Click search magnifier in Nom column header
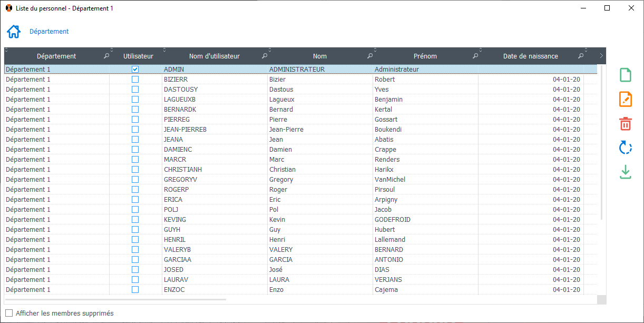Viewport: 644px width, 323px height. (370, 56)
